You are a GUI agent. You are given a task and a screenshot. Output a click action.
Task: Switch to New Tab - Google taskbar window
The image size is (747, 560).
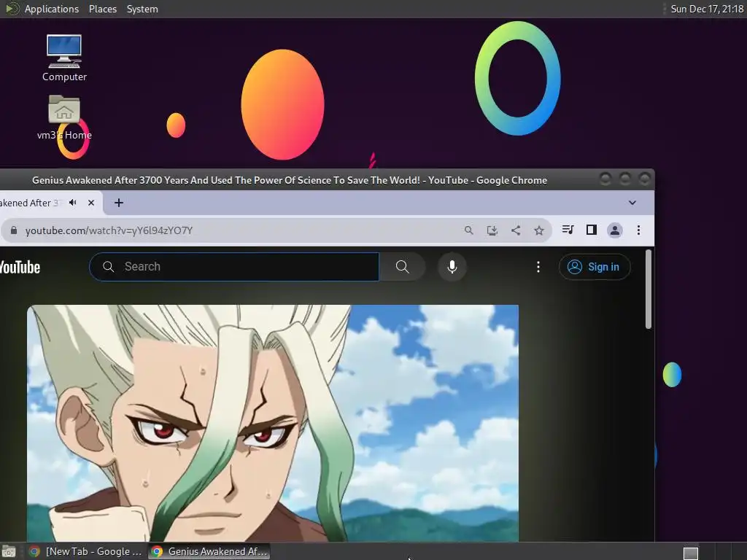point(86,551)
